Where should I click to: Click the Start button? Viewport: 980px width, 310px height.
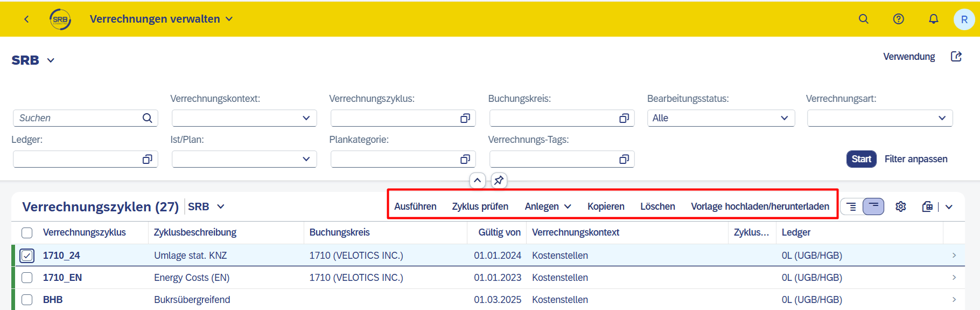point(861,159)
